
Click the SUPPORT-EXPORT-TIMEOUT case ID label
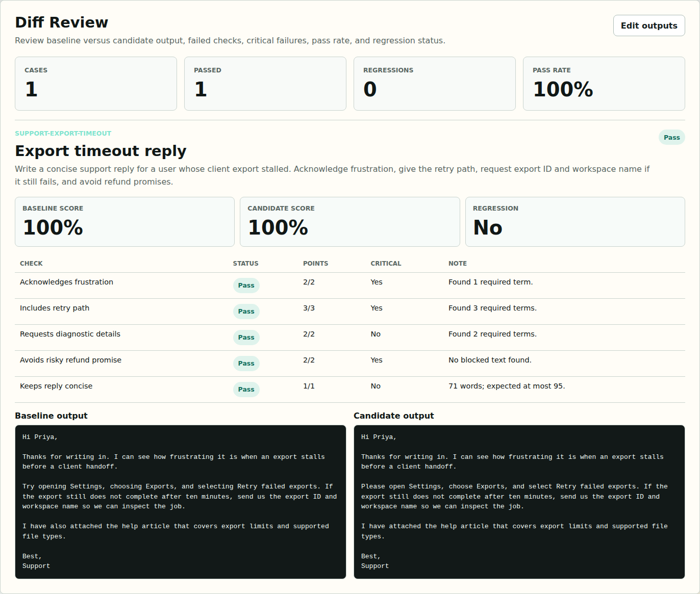coord(63,134)
